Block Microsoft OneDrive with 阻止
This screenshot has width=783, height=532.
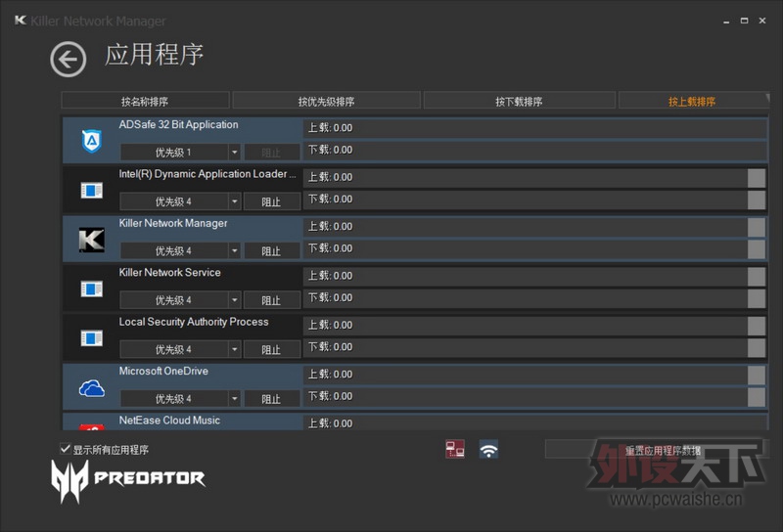(x=272, y=399)
